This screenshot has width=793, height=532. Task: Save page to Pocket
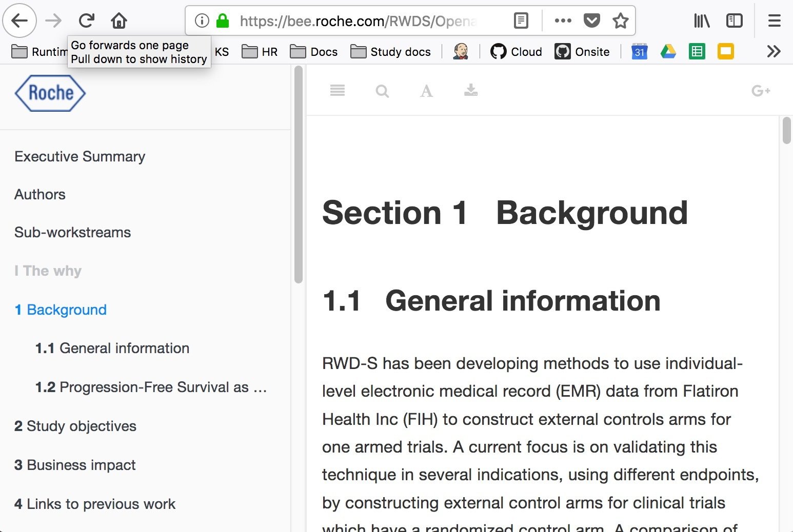coord(591,21)
